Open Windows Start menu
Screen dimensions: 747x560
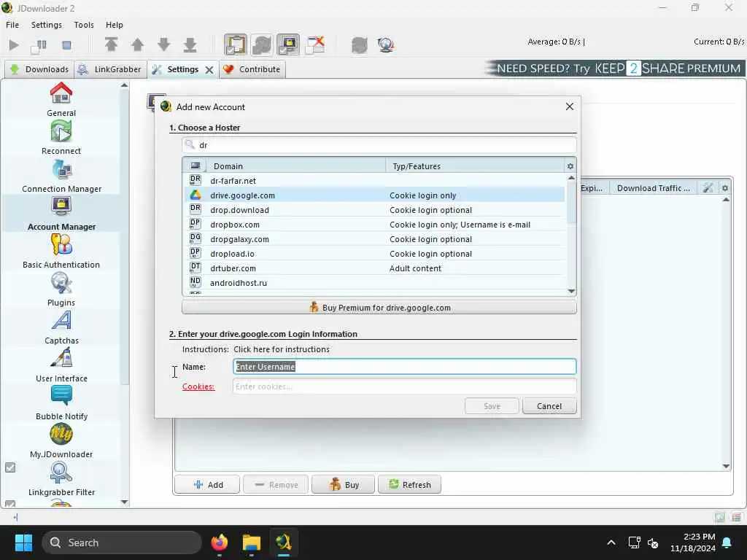coord(23,542)
